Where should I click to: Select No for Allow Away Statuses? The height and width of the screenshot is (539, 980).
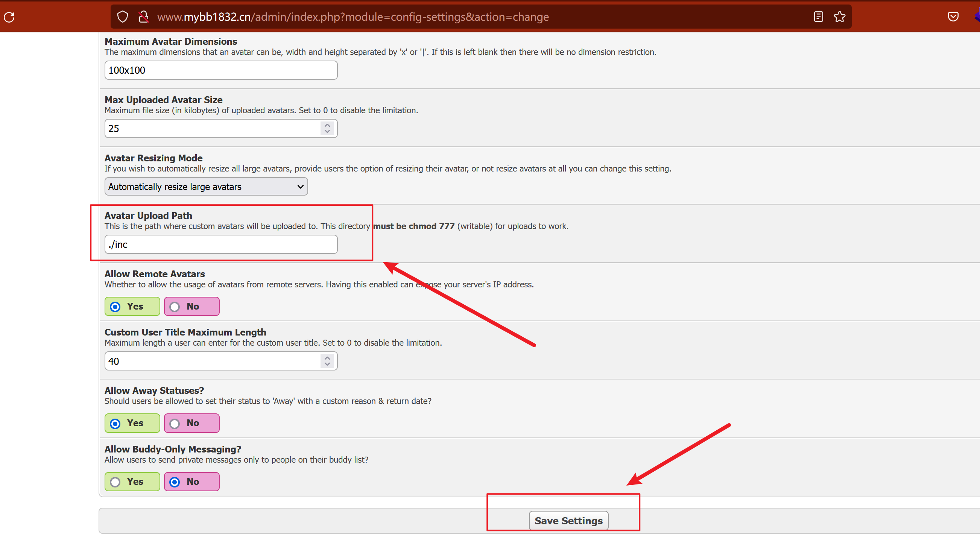pyautogui.click(x=175, y=424)
